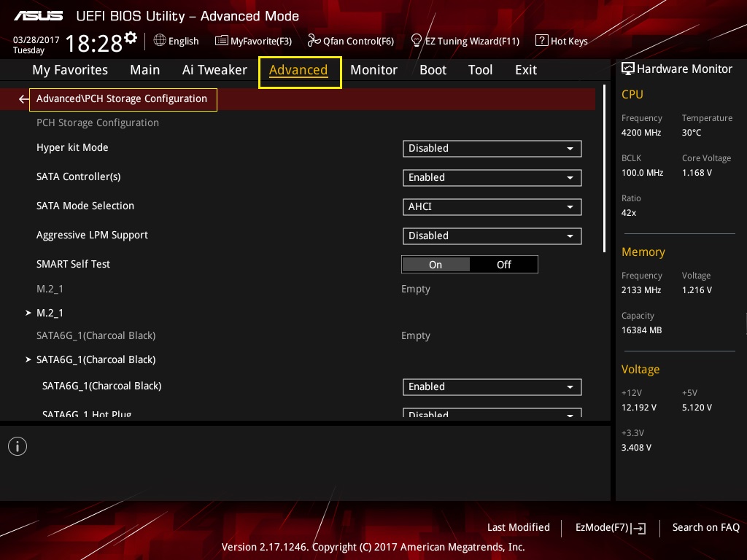Open time settings via the clock gear icon
This screenshot has width=747, height=560.
click(131, 38)
